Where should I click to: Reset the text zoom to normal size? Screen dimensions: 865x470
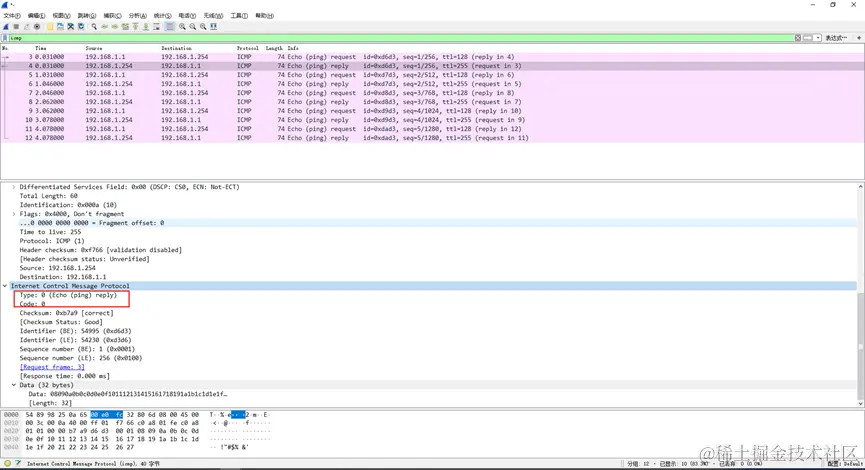click(203, 26)
